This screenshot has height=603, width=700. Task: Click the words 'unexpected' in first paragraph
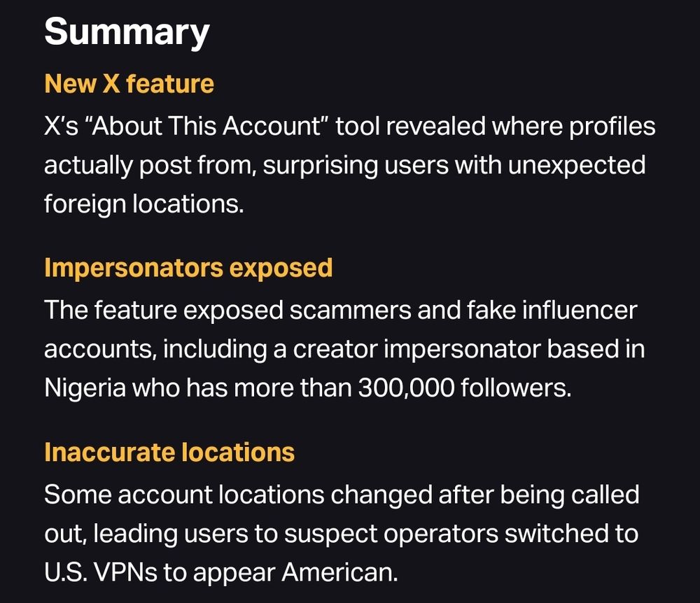[x=577, y=166]
